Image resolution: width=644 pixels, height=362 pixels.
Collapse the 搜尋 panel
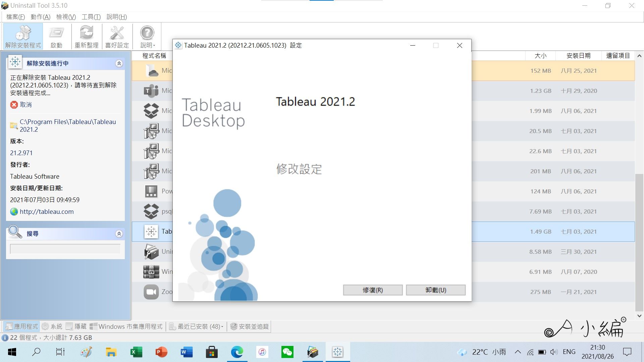click(119, 234)
